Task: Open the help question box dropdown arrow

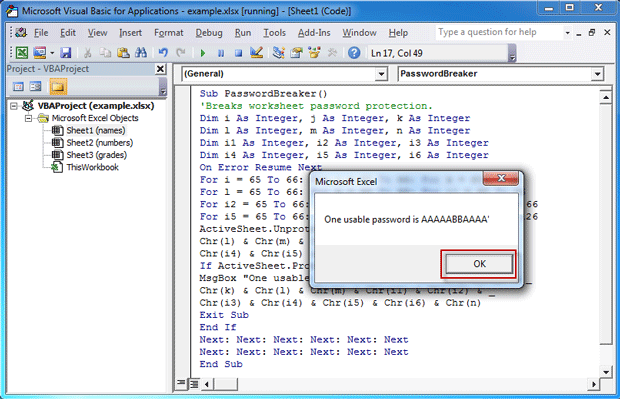Action: tap(567, 33)
